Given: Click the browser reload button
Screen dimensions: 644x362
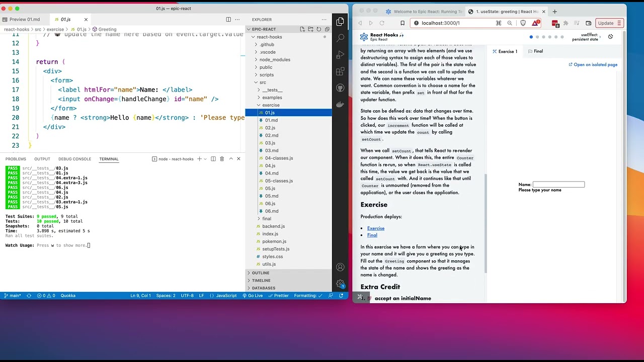Looking at the screenshot, I should click(382, 23).
